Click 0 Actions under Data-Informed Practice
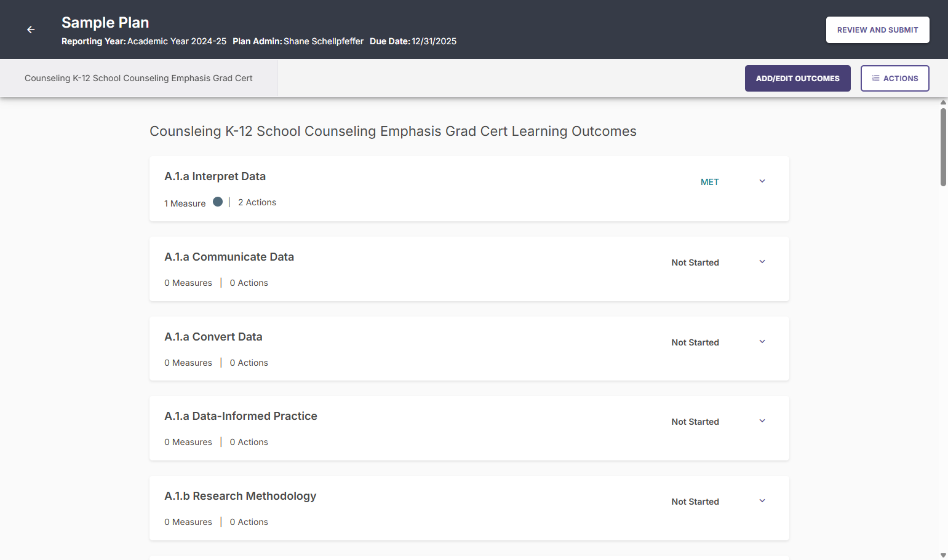 249,442
